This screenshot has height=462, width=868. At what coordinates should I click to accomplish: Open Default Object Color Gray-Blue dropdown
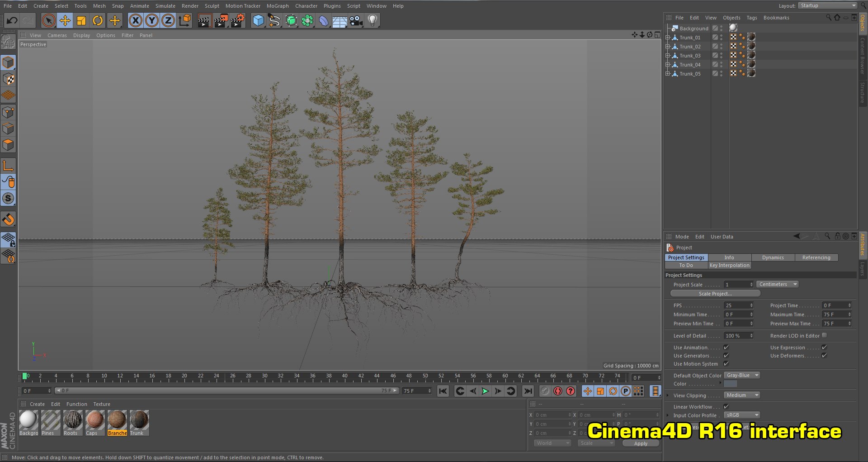tap(742, 375)
